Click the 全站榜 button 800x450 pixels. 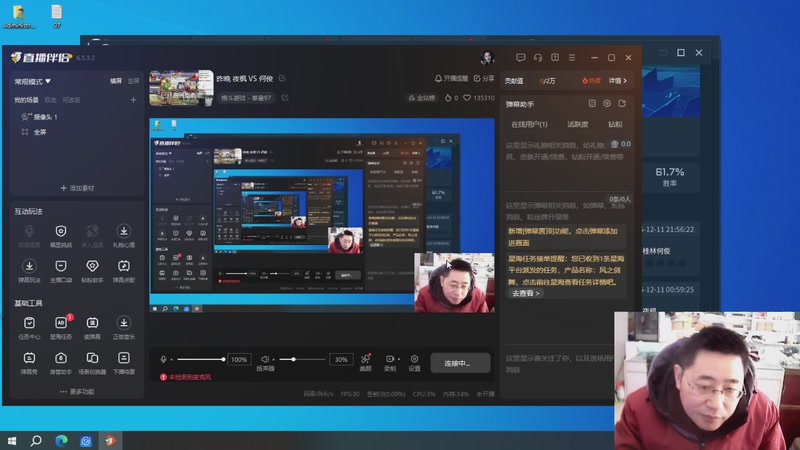pos(422,97)
